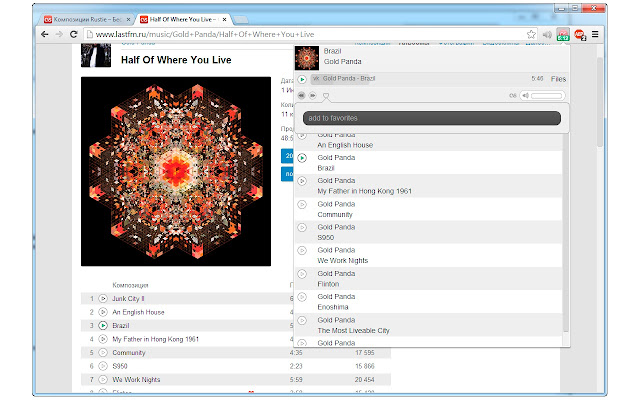Play Enoshima in popup playlist
The height and width of the screenshot is (400, 640).
tap(302, 297)
